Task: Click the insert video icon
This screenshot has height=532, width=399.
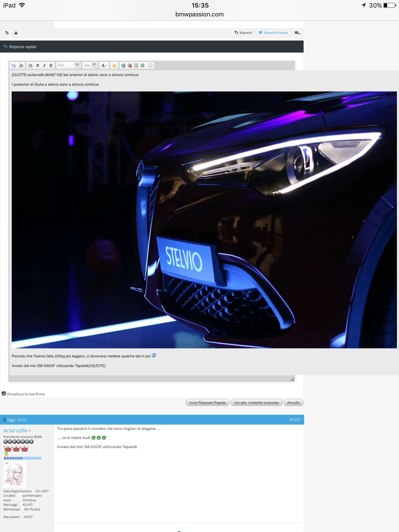Action: click(142, 65)
